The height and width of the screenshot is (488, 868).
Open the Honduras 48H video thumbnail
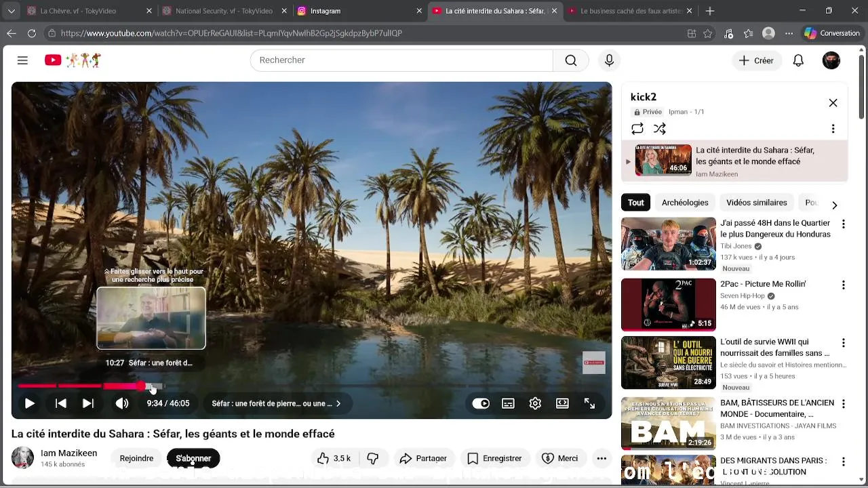[669, 244]
